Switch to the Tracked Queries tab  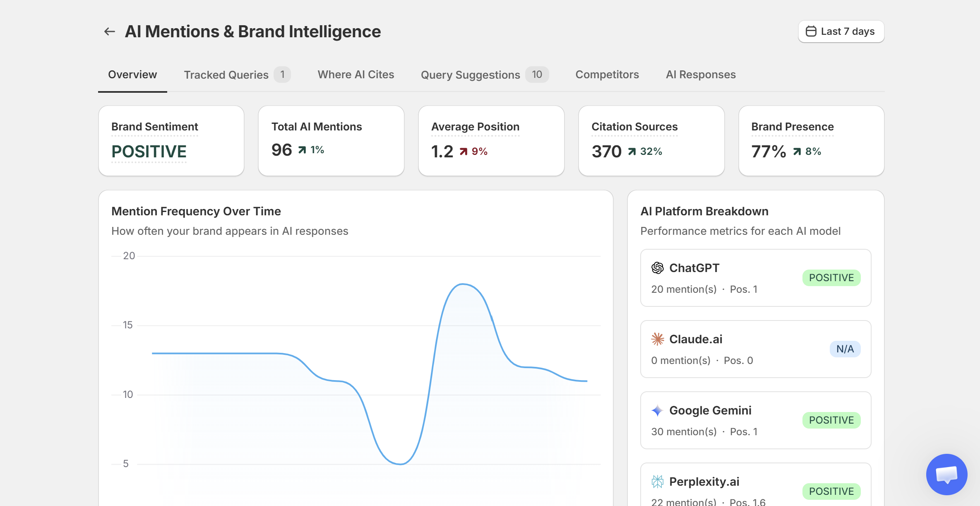tap(237, 75)
